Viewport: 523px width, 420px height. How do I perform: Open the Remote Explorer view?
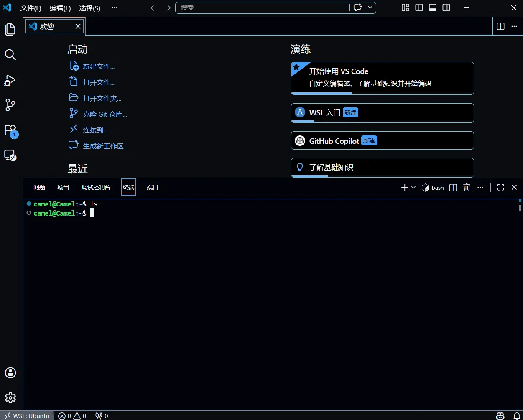(10, 155)
